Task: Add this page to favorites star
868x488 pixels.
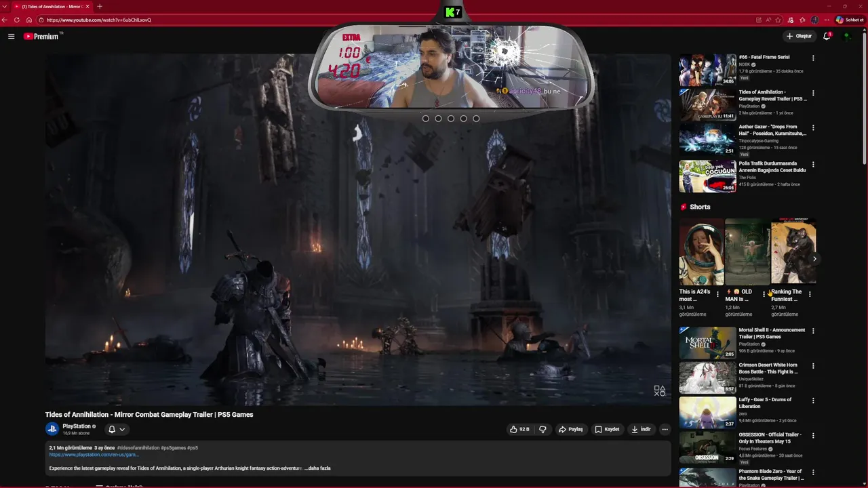Action: [x=778, y=20]
